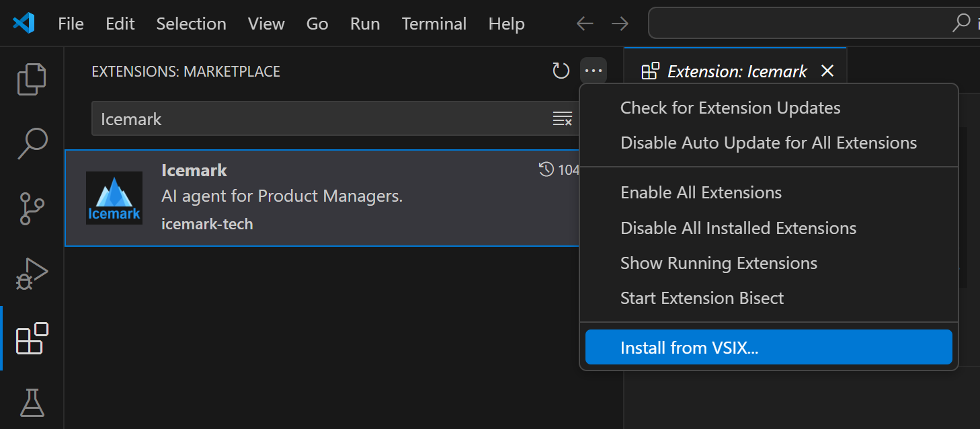Toggle the Views and More Actions ellipsis
The width and height of the screenshot is (980, 429).
pyautogui.click(x=594, y=71)
